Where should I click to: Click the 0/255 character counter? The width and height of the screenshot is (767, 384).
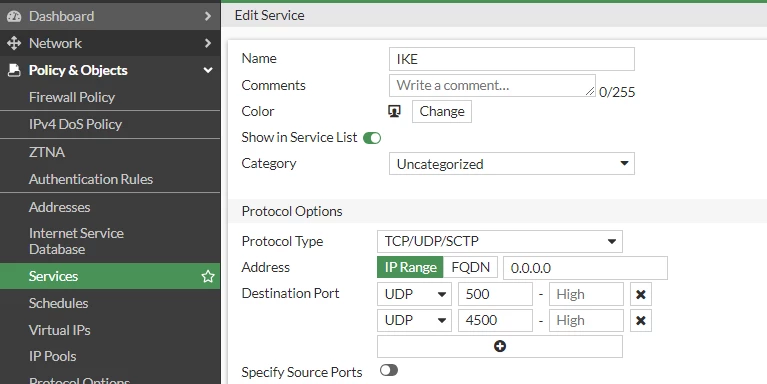tap(617, 92)
